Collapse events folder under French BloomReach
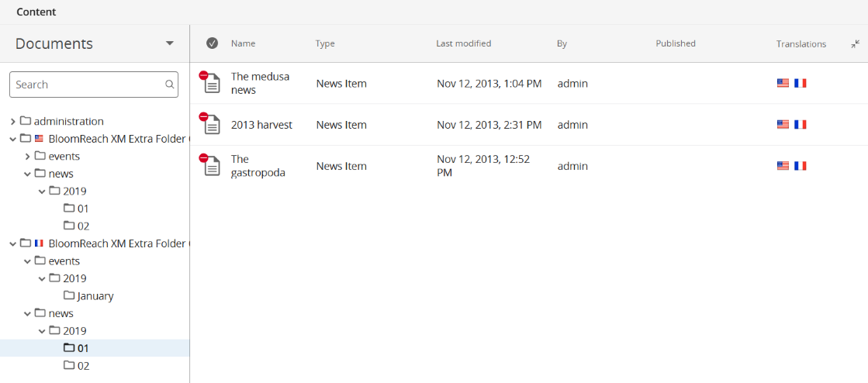 click(27, 261)
